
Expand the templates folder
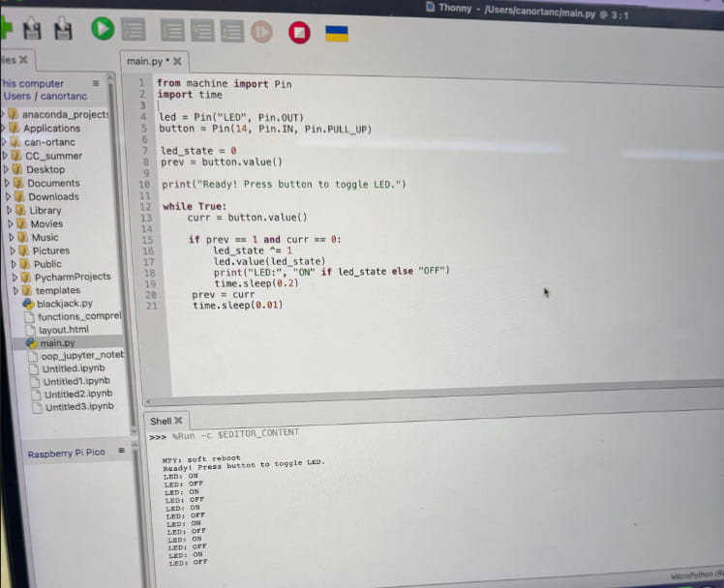(16, 290)
